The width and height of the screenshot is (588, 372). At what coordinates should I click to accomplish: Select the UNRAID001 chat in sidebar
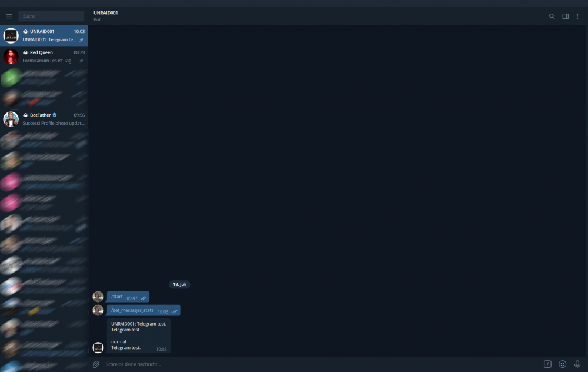coord(44,36)
